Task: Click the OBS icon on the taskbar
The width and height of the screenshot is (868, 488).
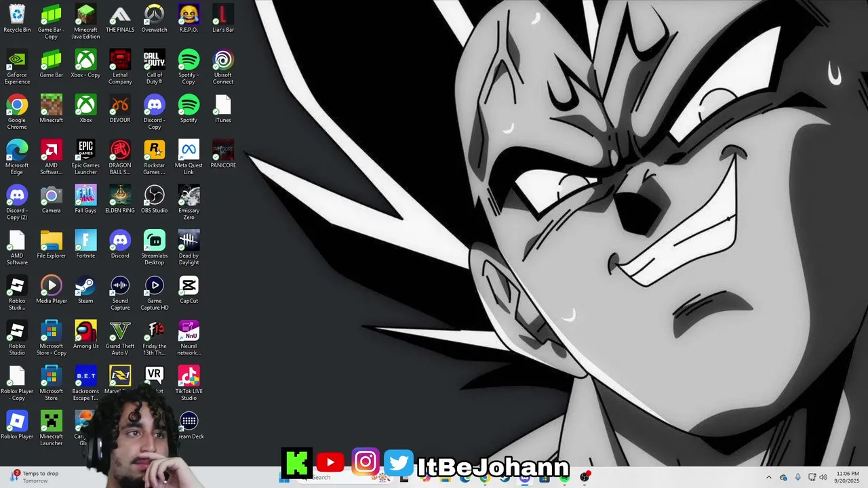Action: coord(585,477)
